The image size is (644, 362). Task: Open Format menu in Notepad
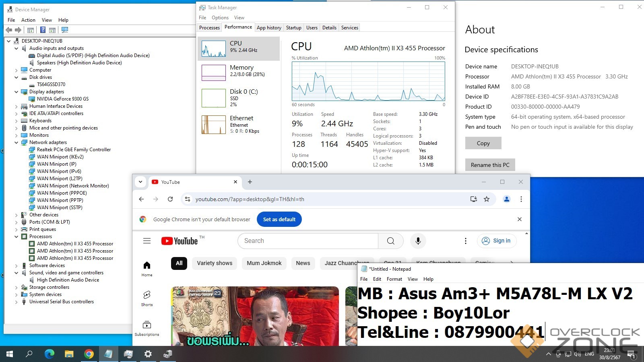(x=394, y=279)
